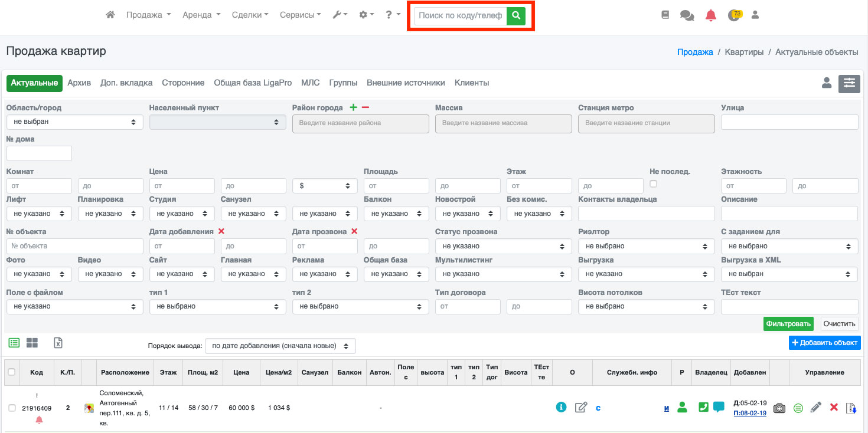The image size is (868, 433).
Task: Click the green search magnifier button
Action: pos(515,16)
